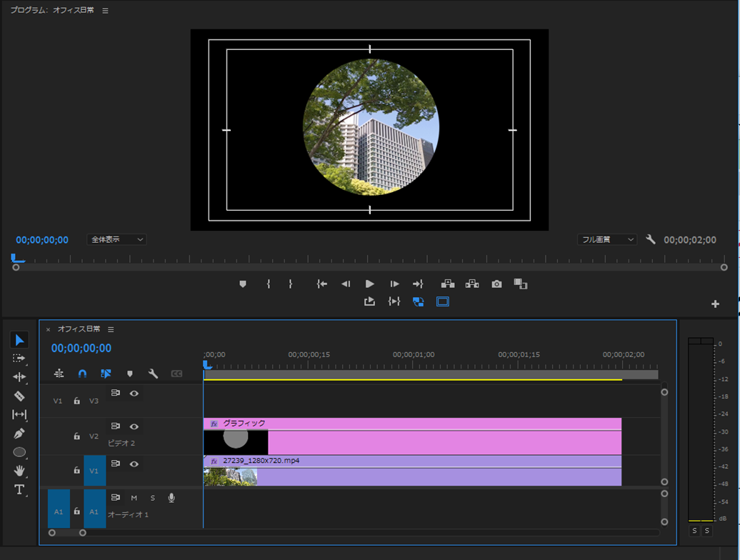This screenshot has width=740, height=560.
Task: Toggle lock on V1 track
Action: tap(76, 471)
